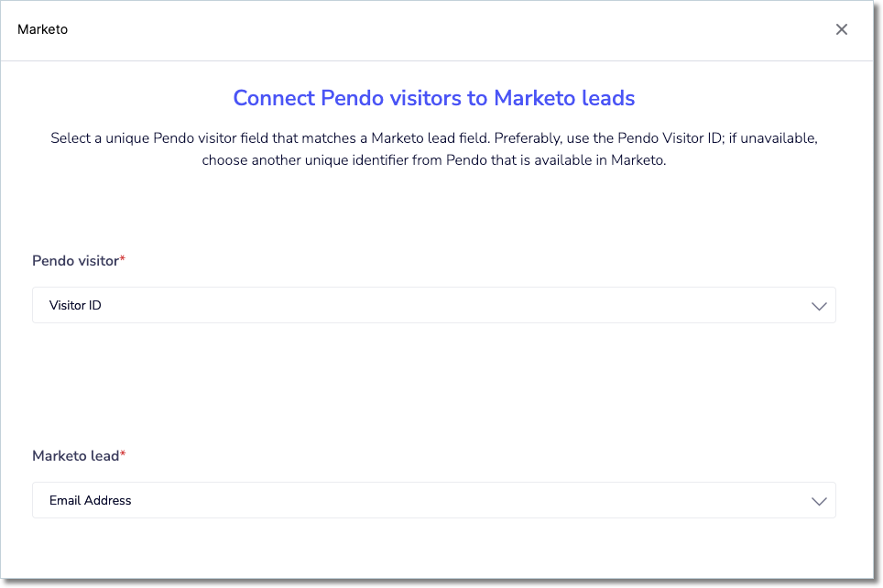
Task: Click the Connect Pendo visitors heading
Action: click(433, 98)
